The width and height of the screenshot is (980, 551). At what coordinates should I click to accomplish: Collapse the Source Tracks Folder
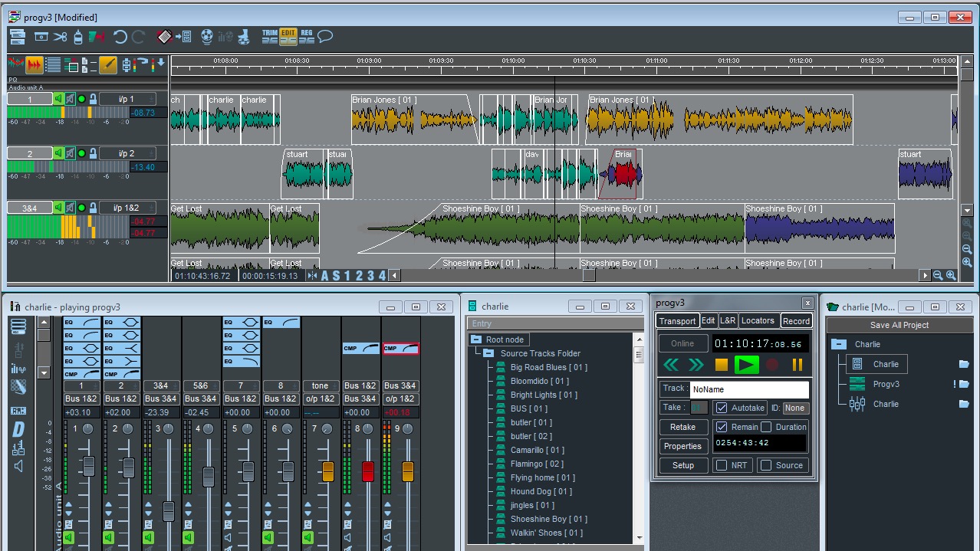click(488, 353)
